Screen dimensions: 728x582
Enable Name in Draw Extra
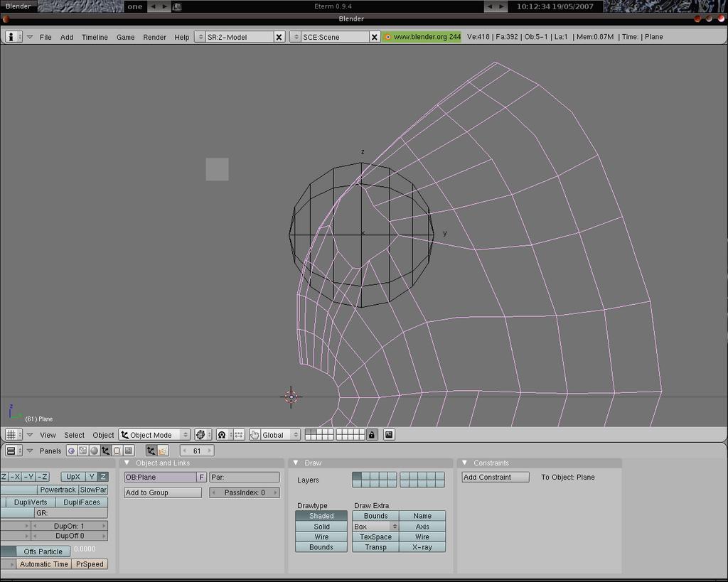click(x=422, y=516)
